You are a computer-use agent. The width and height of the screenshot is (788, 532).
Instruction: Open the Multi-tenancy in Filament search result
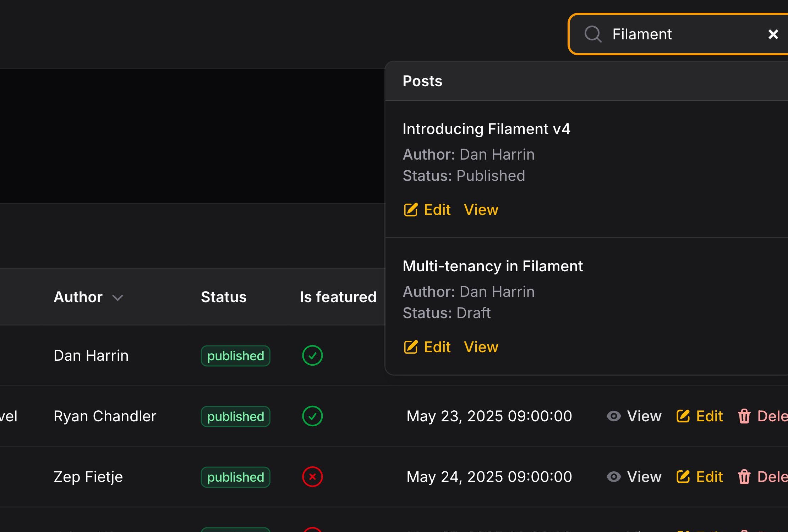[x=493, y=266]
